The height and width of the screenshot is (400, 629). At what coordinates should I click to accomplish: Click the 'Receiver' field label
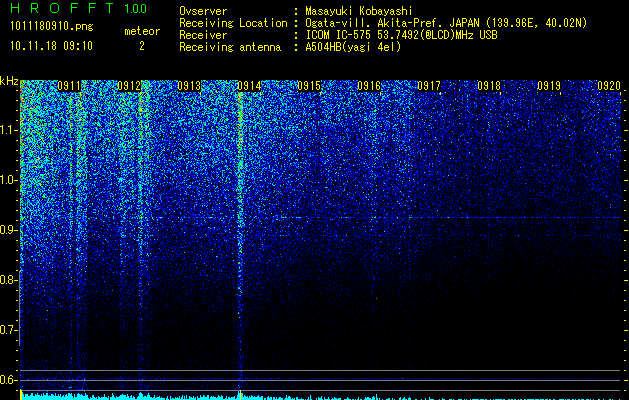click(x=203, y=35)
